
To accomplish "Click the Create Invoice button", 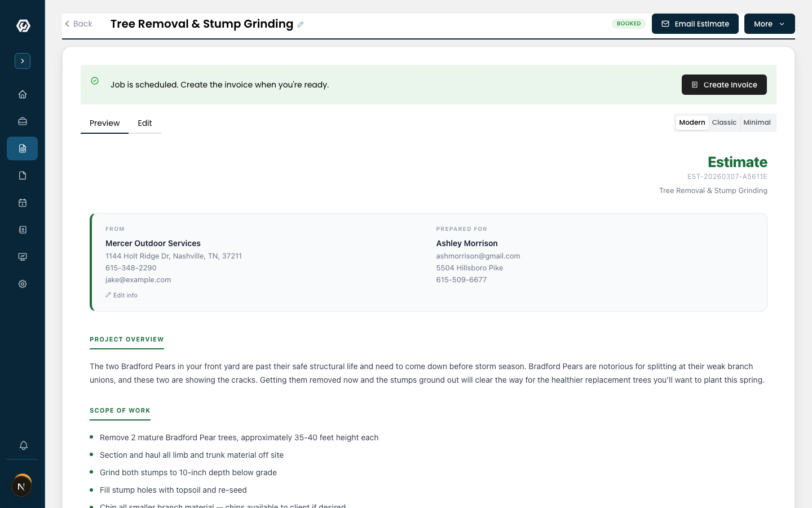I will (x=724, y=85).
